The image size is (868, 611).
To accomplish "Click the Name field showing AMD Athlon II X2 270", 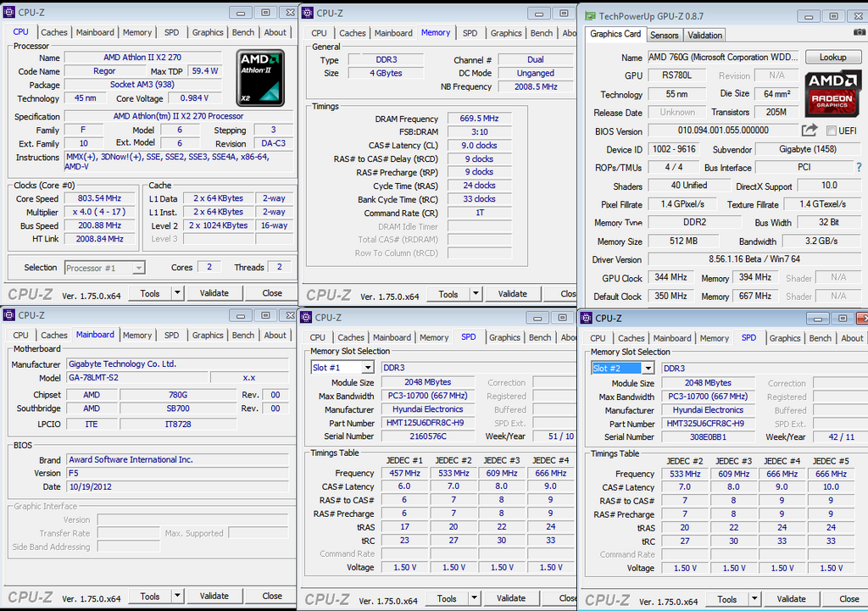I will (x=142, y=57).
